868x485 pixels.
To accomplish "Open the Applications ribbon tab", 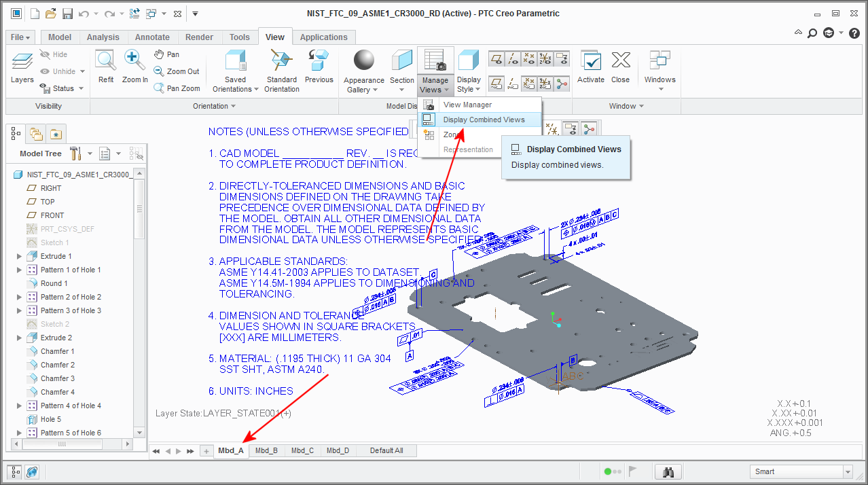I will tap(323, 37).
